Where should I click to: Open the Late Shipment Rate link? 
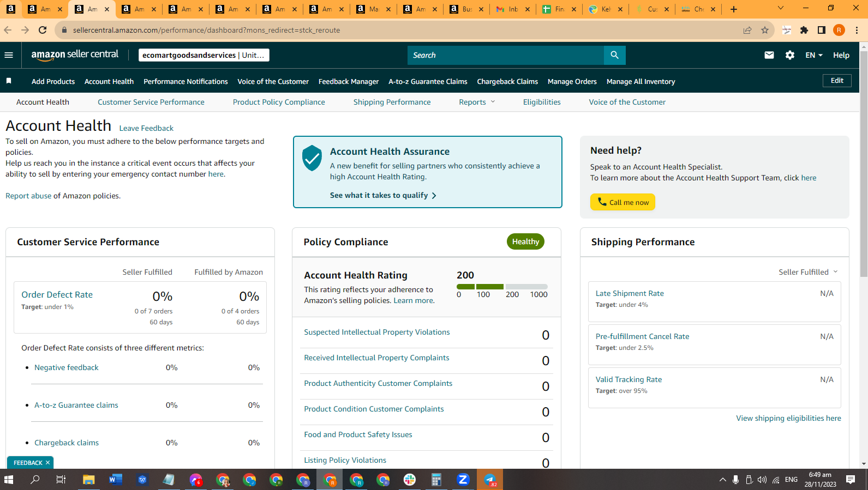point(630,293)
